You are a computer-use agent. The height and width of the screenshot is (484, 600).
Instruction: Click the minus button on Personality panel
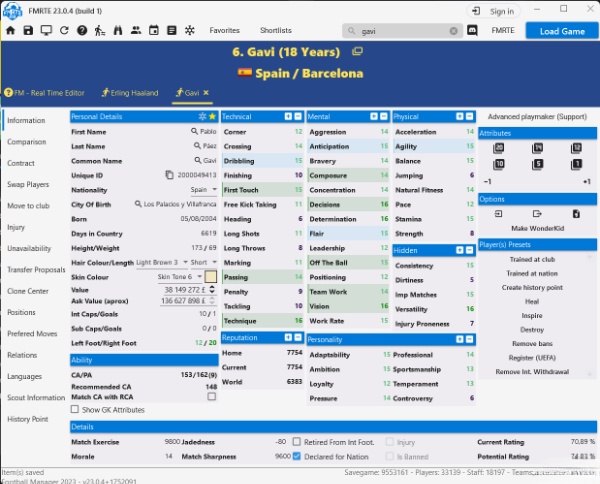(470, 339)
